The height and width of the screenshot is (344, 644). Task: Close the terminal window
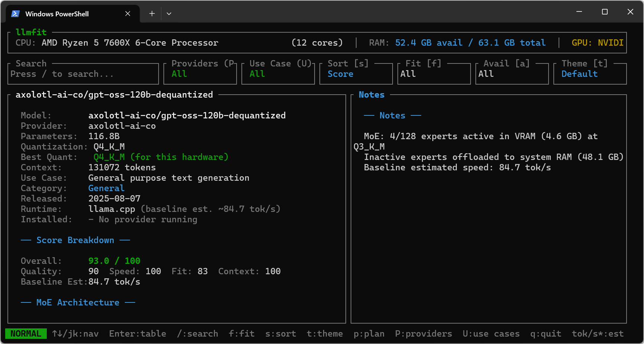(630, 12)
